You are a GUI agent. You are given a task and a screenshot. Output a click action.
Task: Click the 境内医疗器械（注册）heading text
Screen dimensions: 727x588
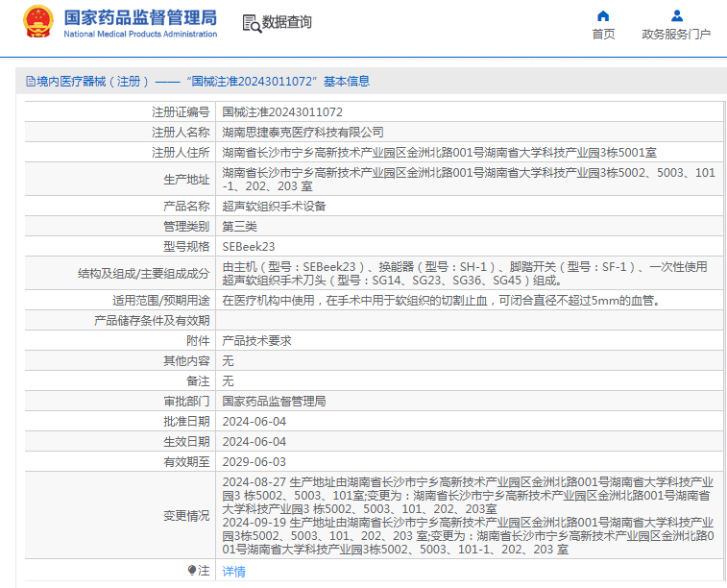click(93, 82)
